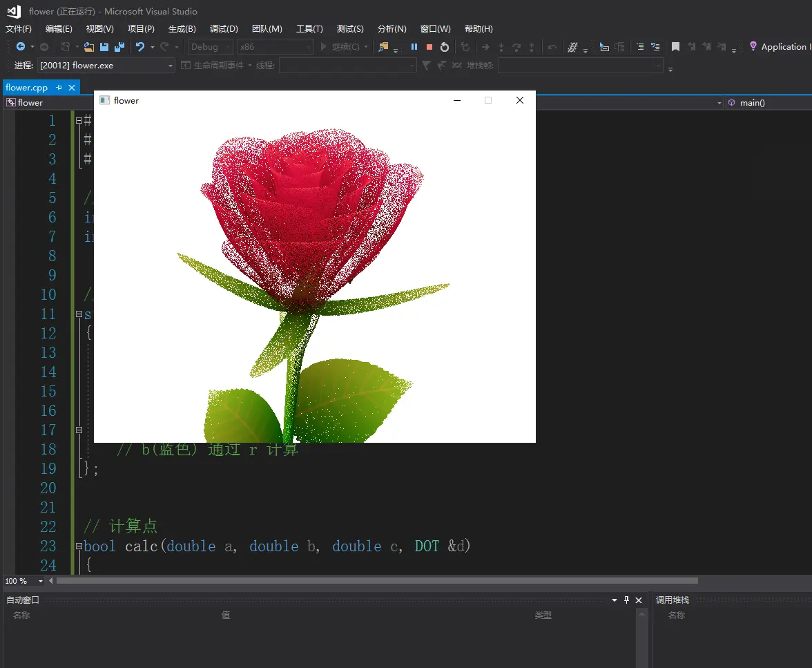Open the process dropdown showing flower.exe
This screenshot has width=812, height=668.
point(171,66)
